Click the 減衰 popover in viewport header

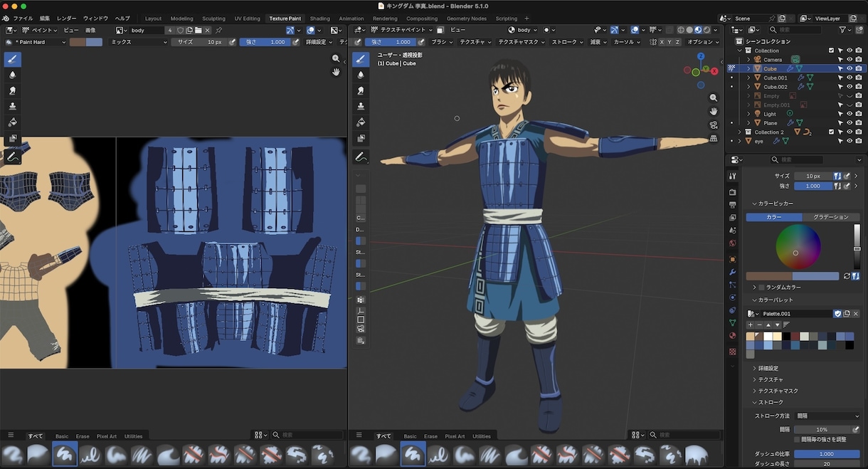point(598,42)
